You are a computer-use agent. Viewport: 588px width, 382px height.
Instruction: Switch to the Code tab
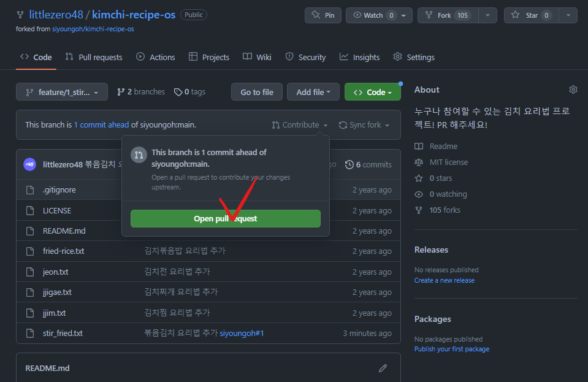(x=36, y=58)
